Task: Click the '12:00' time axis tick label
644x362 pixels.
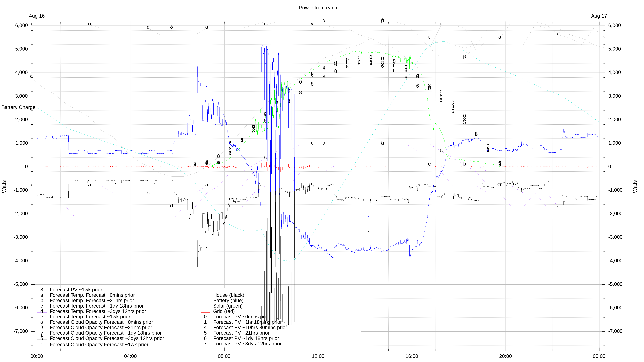Action: pos(318,356)
